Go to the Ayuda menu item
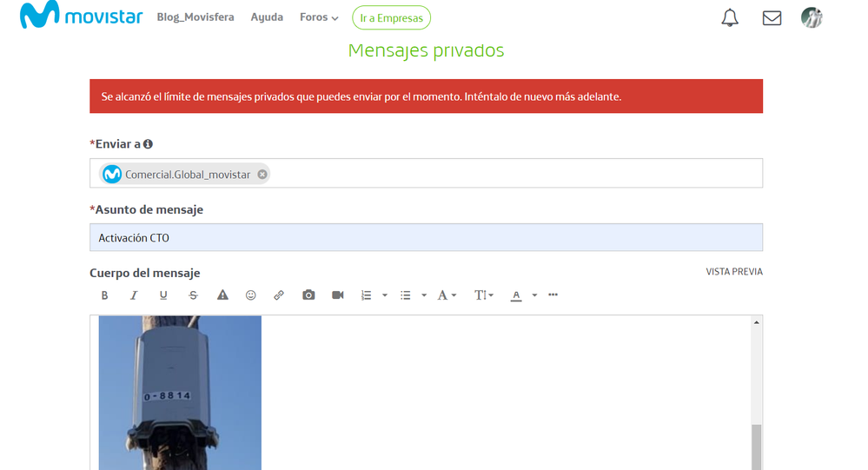Screen dimensions: 868x470 pos(267,17)
